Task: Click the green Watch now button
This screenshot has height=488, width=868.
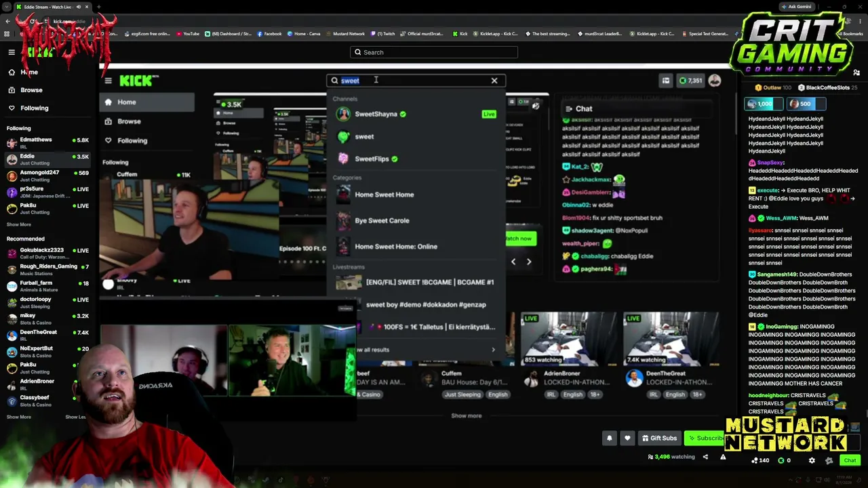Action: 520,239
